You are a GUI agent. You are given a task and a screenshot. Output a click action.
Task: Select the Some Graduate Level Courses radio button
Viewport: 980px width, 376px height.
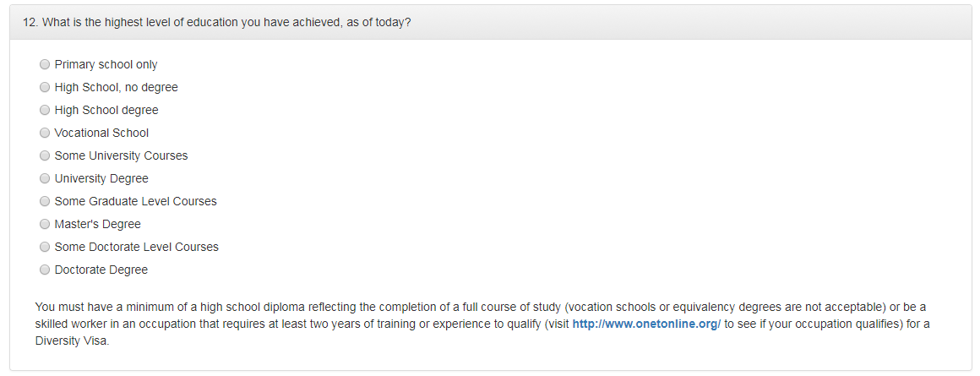(45, 201)
